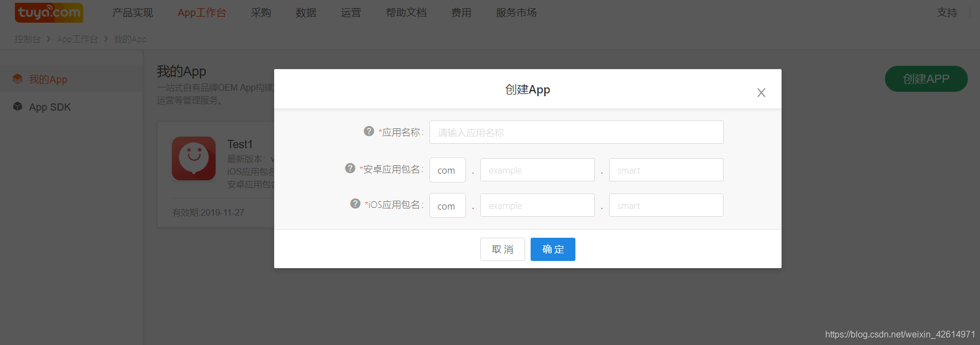Open the 数据 menu
Screen dimensions: 980x345
[x=306, y=12]
